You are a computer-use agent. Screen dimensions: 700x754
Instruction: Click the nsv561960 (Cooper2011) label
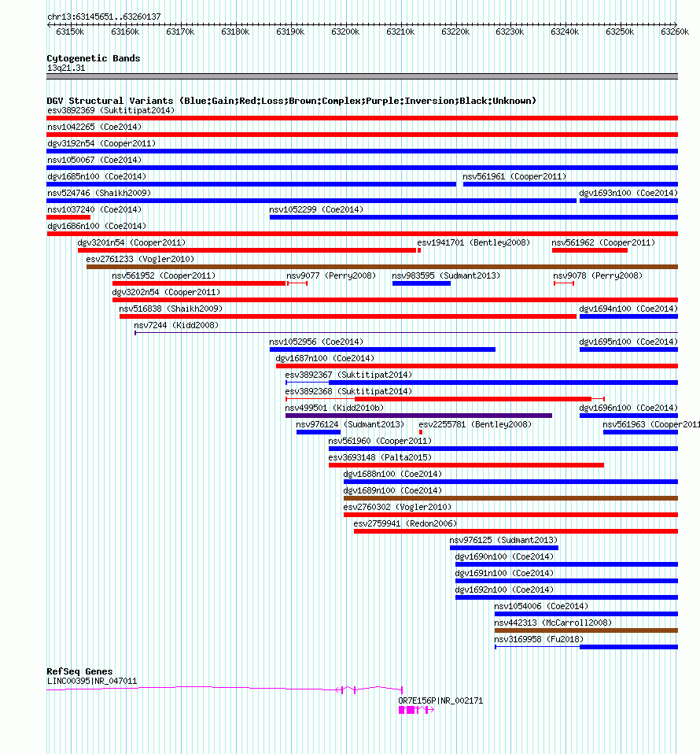380,441
